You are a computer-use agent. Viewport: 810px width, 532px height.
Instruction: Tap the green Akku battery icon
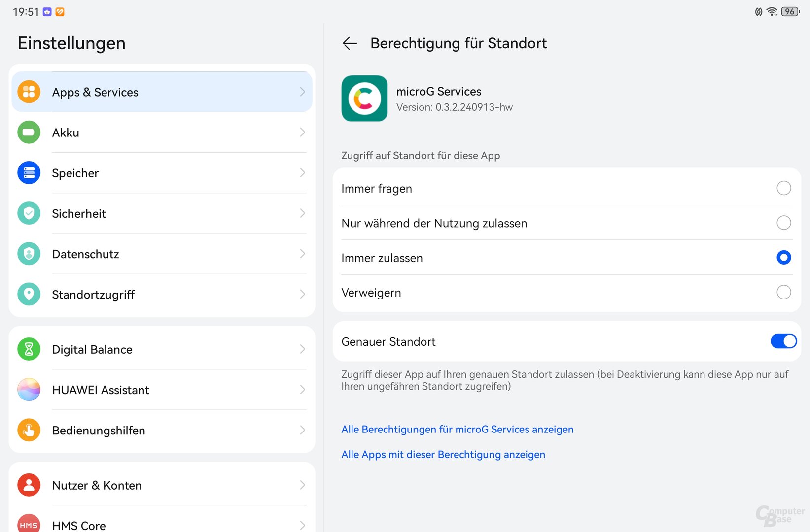click(x=29, y=132)
